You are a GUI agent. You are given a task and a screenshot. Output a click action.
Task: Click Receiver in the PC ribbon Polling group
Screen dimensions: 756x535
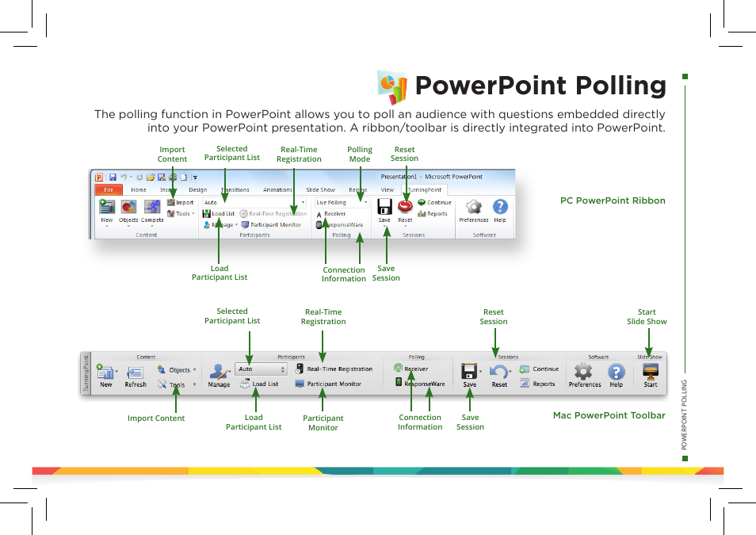point(331,214)
